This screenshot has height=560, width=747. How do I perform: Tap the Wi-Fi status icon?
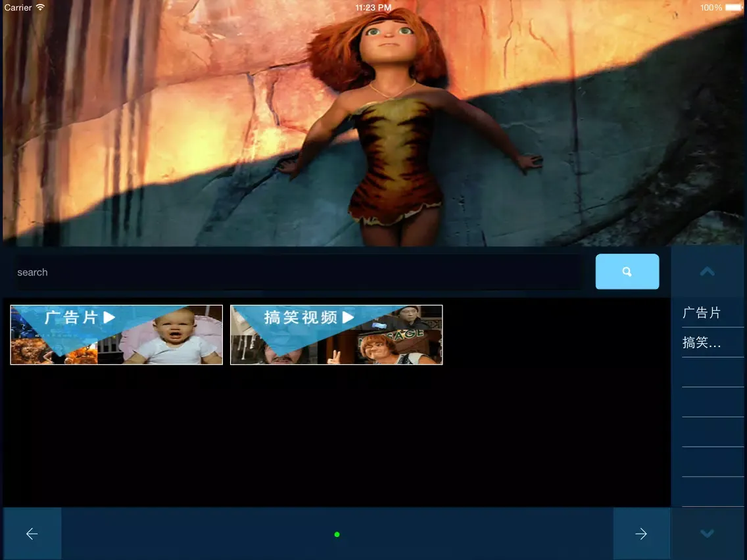(41, 7)
